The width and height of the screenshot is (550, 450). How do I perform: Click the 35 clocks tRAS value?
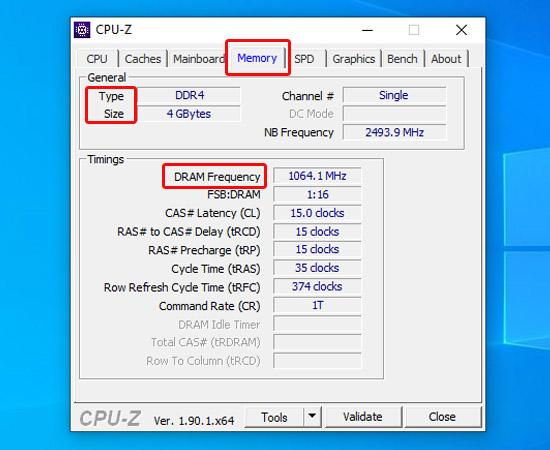coord(317,268)
